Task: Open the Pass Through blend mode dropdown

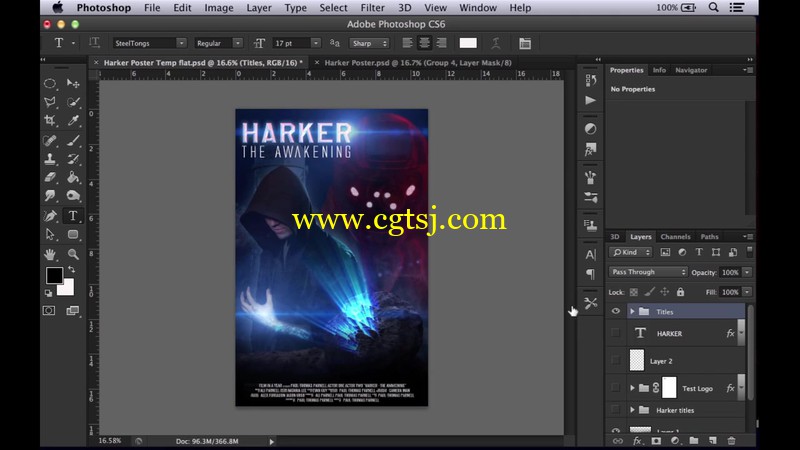Action: (x=648, y=272)
